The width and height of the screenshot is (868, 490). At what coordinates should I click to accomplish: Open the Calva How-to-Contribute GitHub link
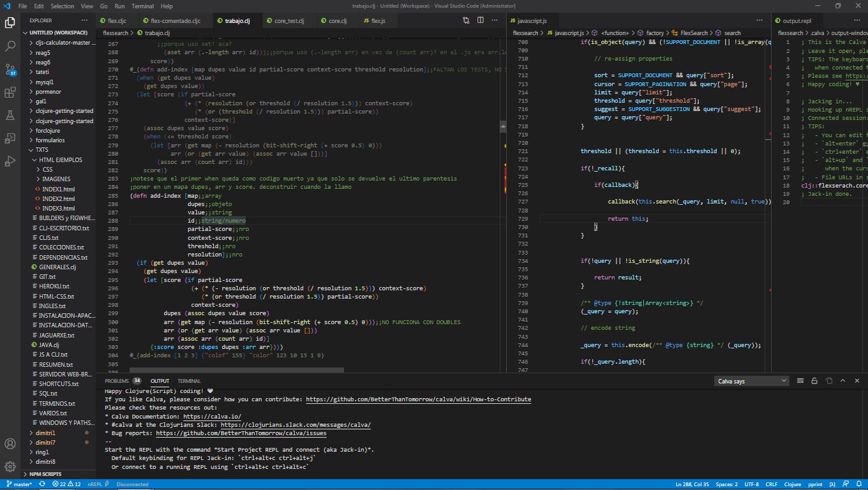click(418, 399)
